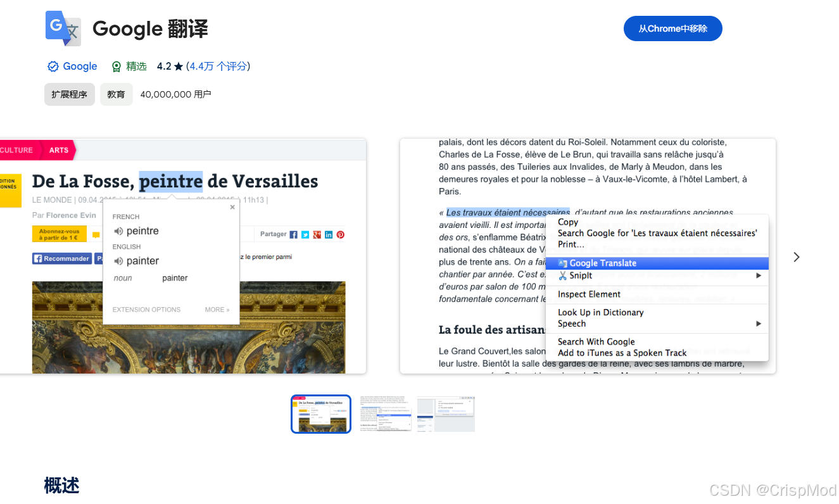Open the Google publisher link
839x504 pixels.
pos(80,66)
